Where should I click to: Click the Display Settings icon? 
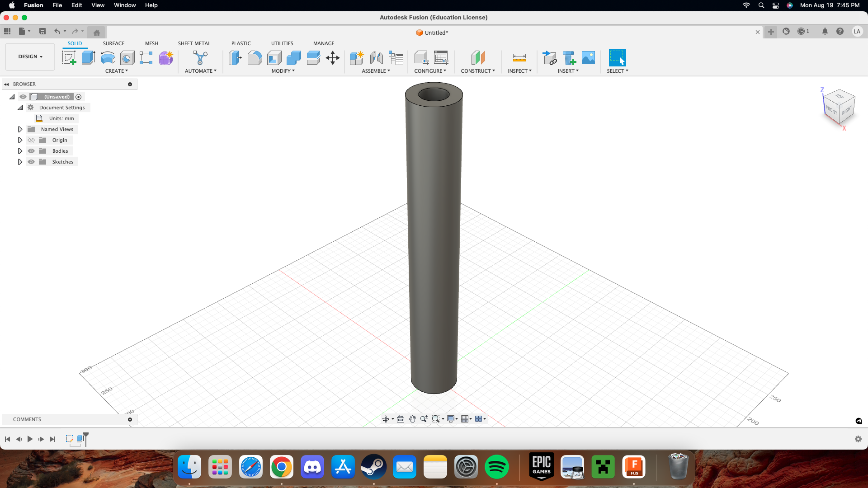pyautogui.click(x=451, y=419)
